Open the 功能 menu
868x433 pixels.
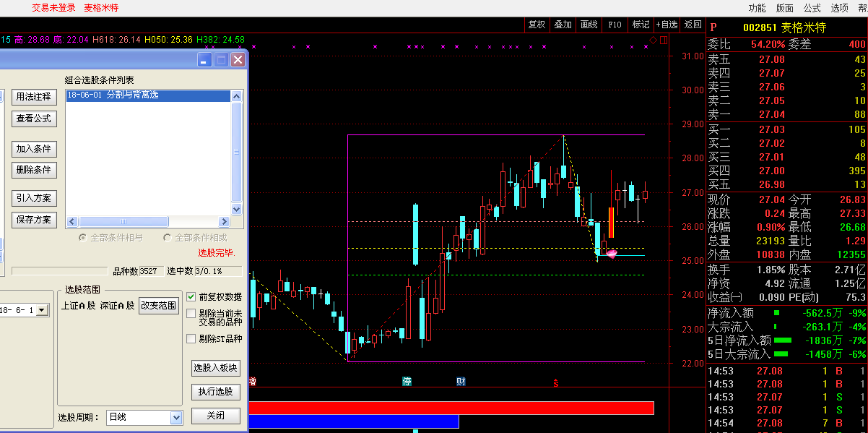coord(757,8)
